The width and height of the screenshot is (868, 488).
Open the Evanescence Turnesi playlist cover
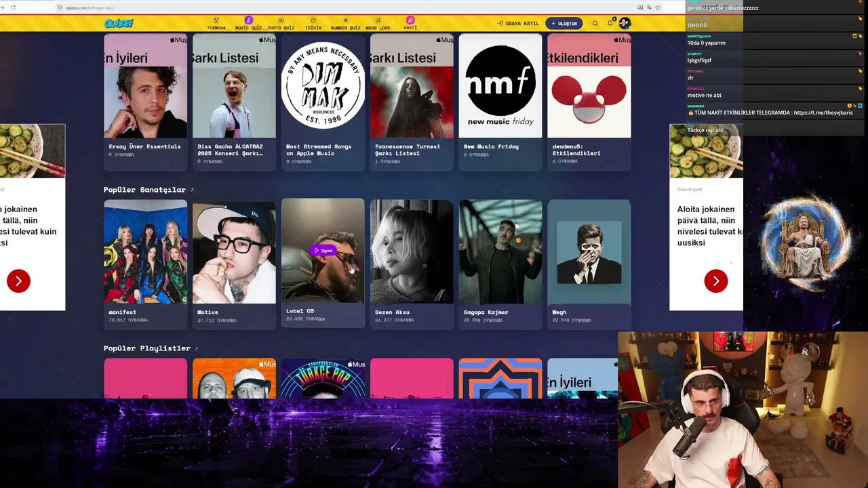[x=412, y=86]
